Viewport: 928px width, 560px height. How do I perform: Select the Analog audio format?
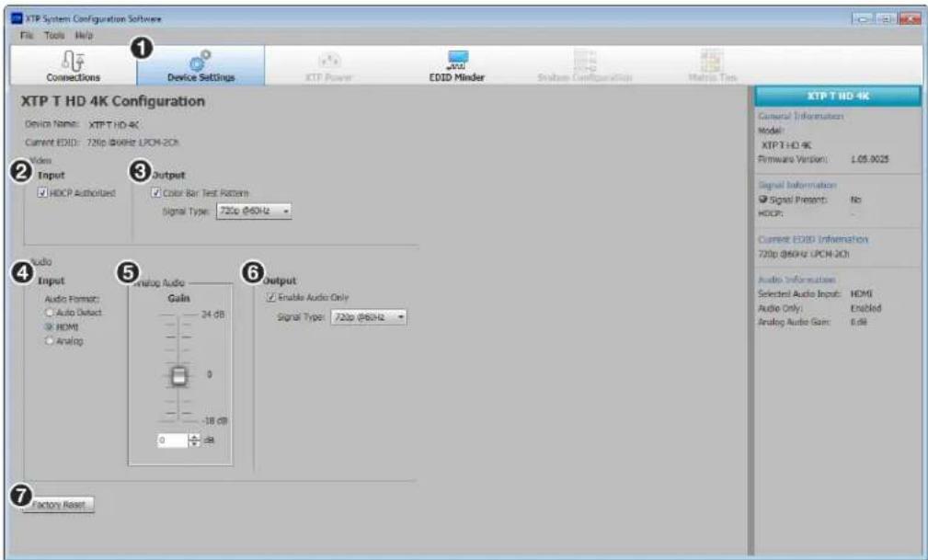[50, 341]
